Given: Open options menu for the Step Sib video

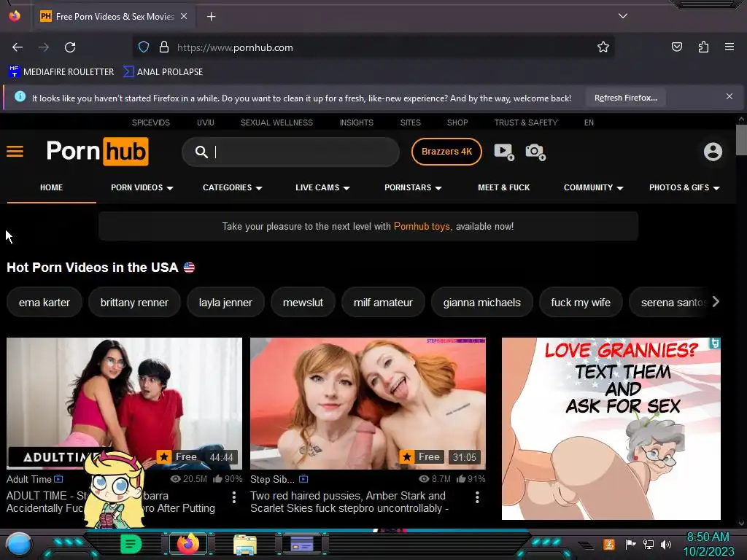Looking at the screenshot, I should 477,497.
